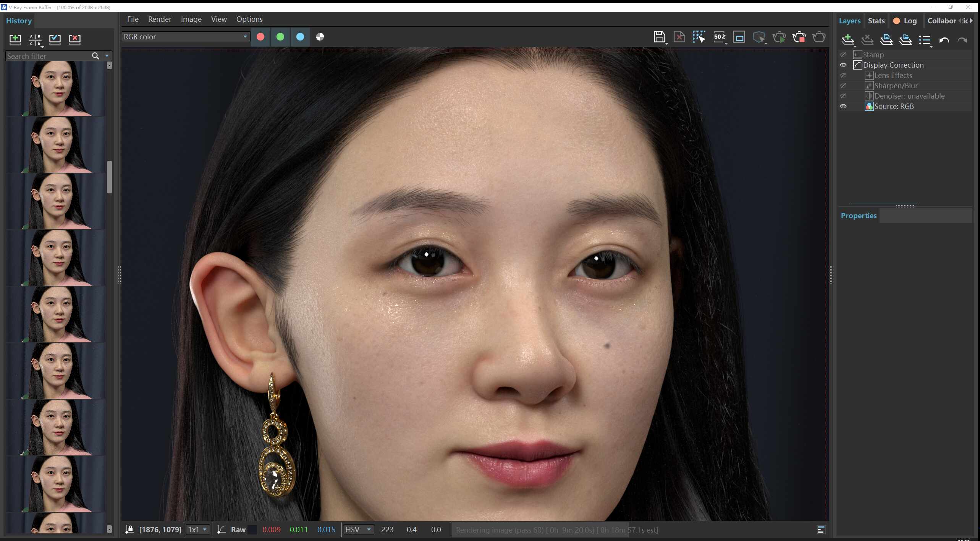Stop rendering with red-square teapot icon
980x541 pixels.
[799, 37]
